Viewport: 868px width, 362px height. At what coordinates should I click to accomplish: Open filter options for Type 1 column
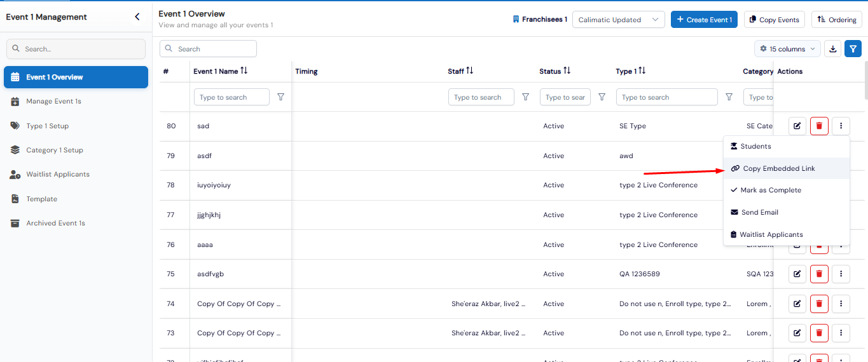(x=729, y=97)
